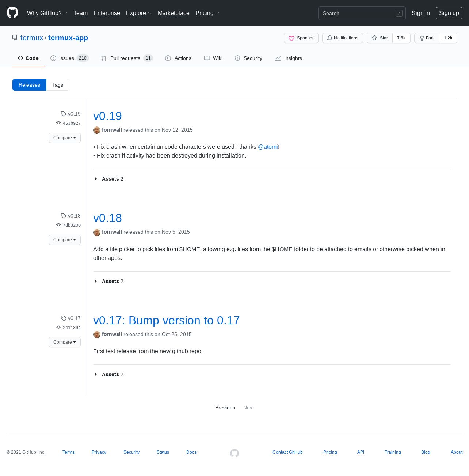
Task: Open the Pull requests tab
Action: tap(127, 58)
